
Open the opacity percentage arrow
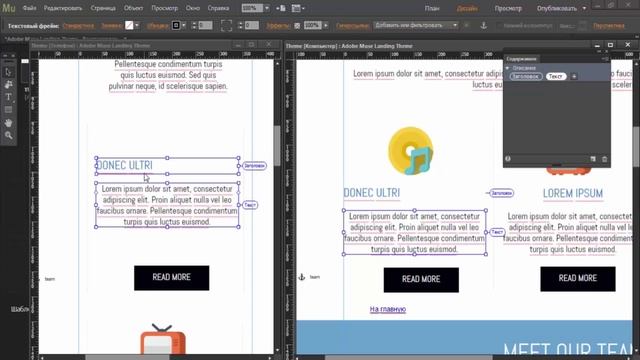[x=325, y=25]
